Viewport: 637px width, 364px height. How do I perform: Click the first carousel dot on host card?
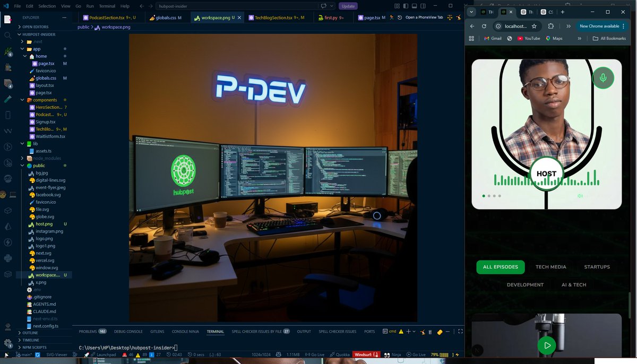click(483, 196)
